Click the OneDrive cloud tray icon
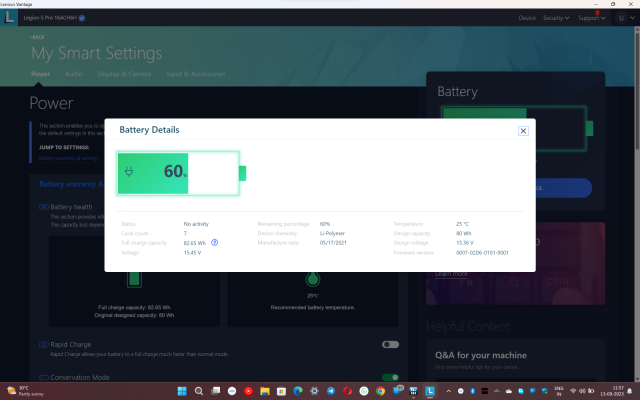 [509, 391]
